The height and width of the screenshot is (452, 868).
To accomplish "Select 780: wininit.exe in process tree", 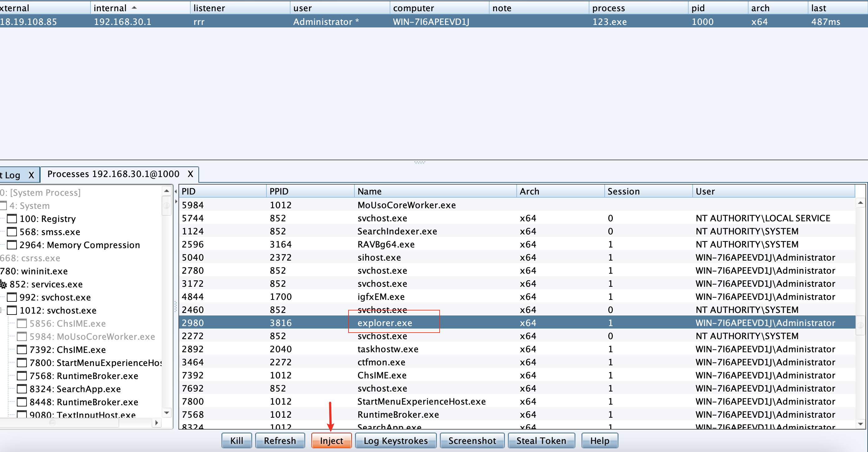I will click(x=34, y=271).
